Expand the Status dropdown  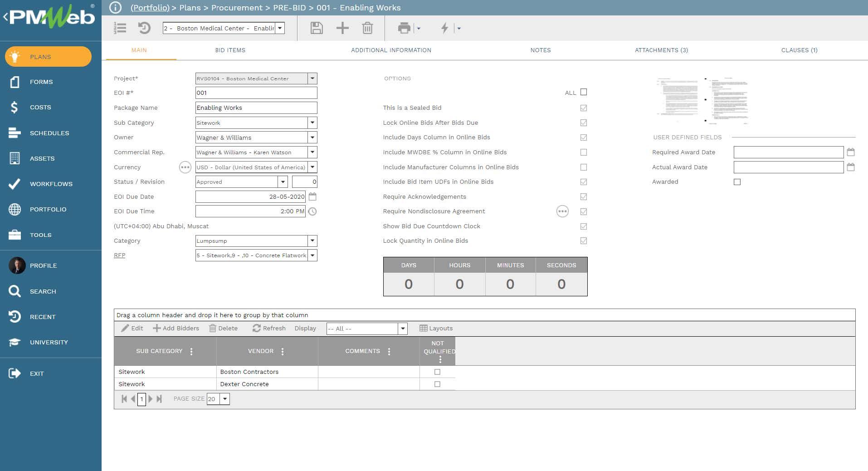click(283, 182)
